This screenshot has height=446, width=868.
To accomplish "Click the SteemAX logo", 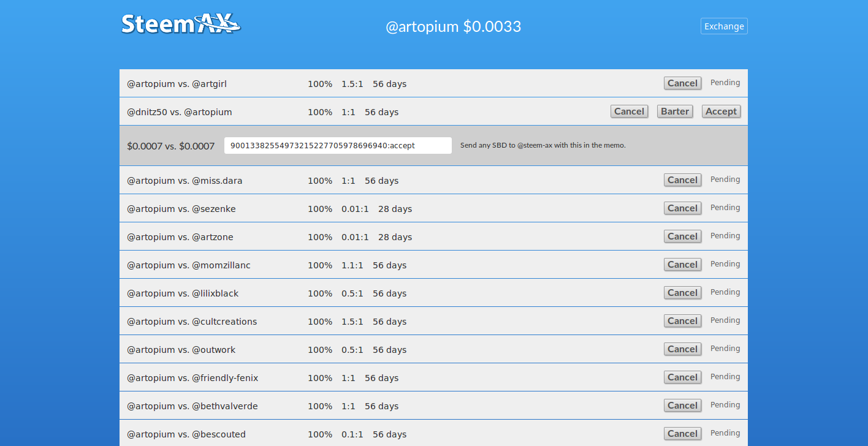I will (x=181, y=24).
